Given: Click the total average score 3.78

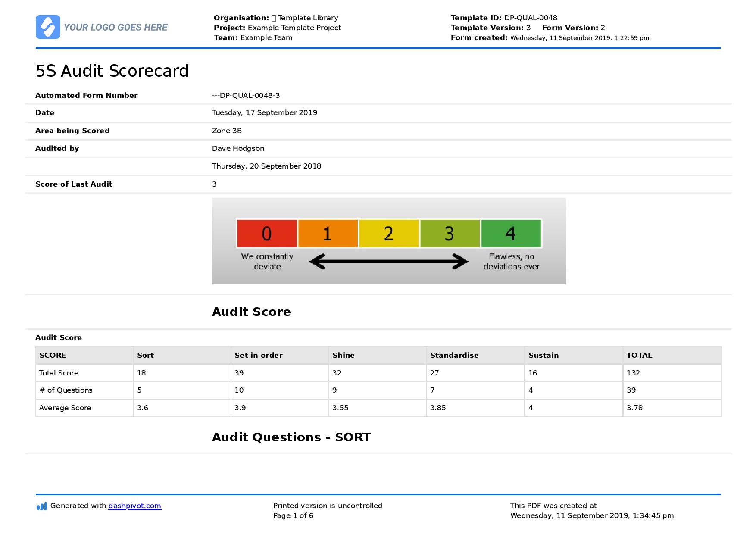Looking at the screenshot, I should (634, 408).
